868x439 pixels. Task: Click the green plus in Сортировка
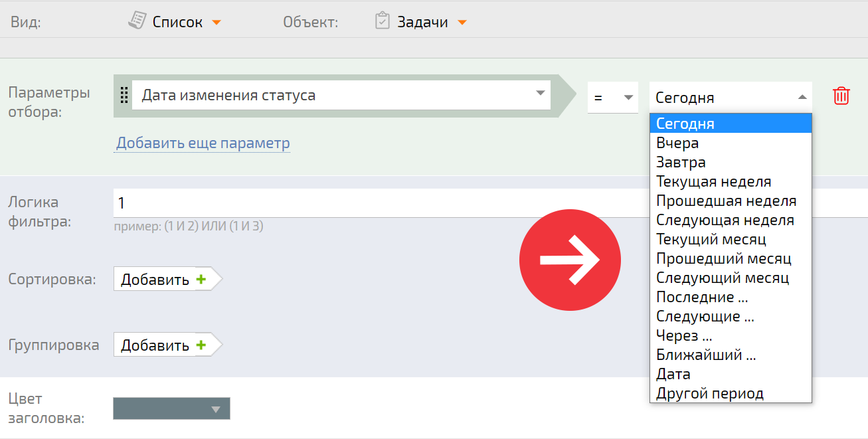201,280
